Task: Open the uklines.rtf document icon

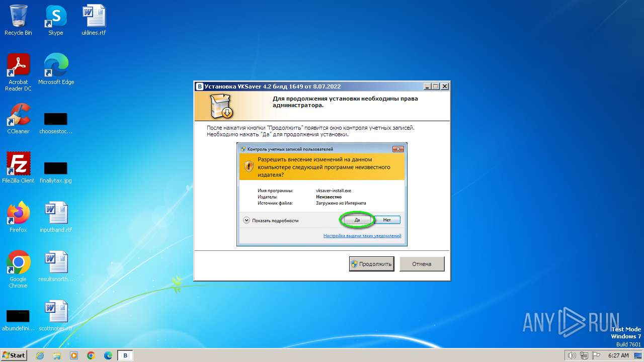Action: (94, 20)
